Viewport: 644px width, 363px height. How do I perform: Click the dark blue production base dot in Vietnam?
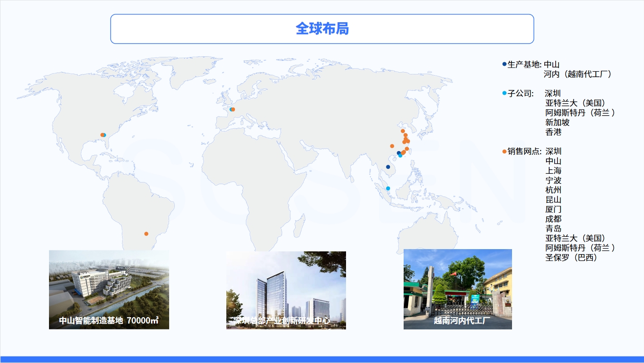[x=388, y=167]
